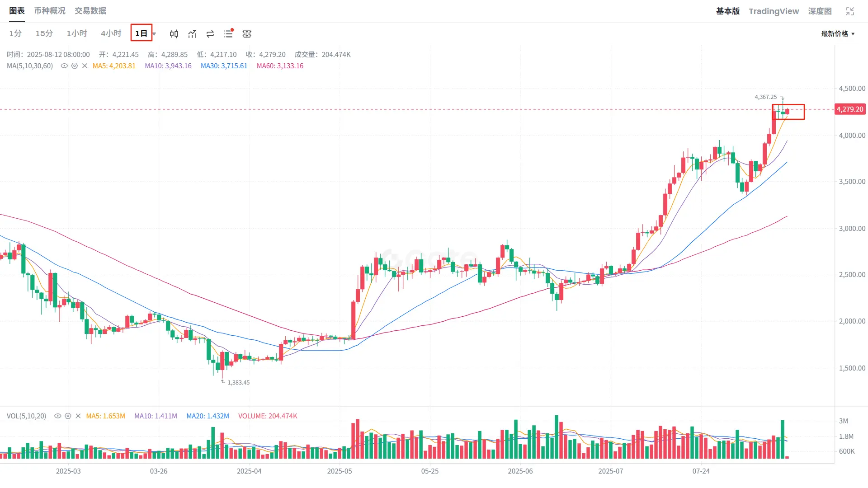Open the list icon with red dot
Screen dimensions: 868x488
click(x=228, y=33)
